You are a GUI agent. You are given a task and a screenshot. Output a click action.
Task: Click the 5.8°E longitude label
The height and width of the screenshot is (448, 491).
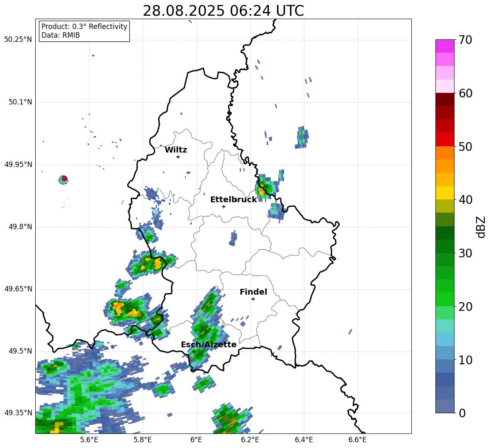[143, 440]
